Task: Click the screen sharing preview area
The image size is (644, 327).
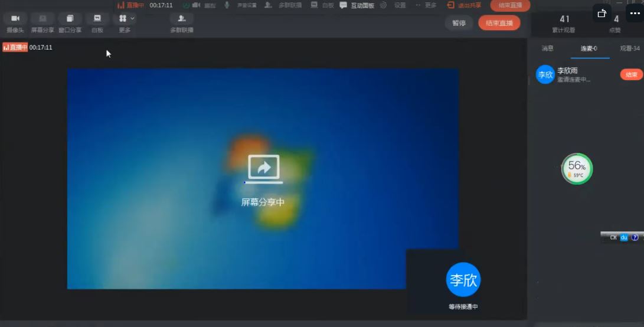Action: tap(263, 179)
